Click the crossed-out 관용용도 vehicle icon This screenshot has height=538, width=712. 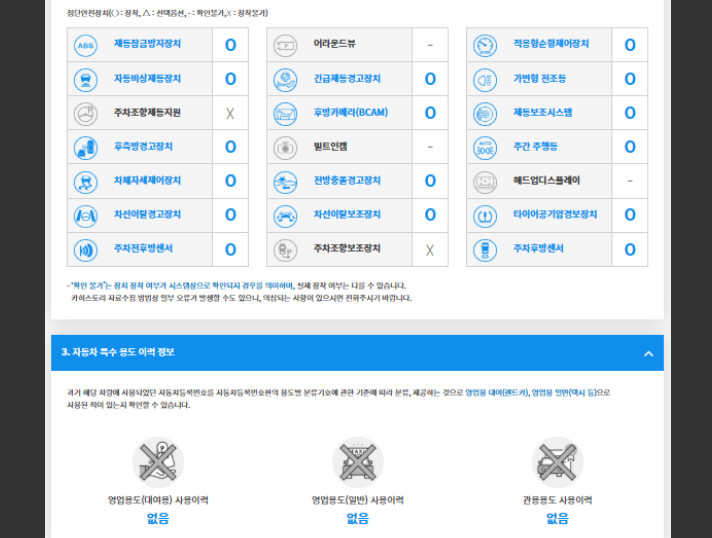click(557, 461)
